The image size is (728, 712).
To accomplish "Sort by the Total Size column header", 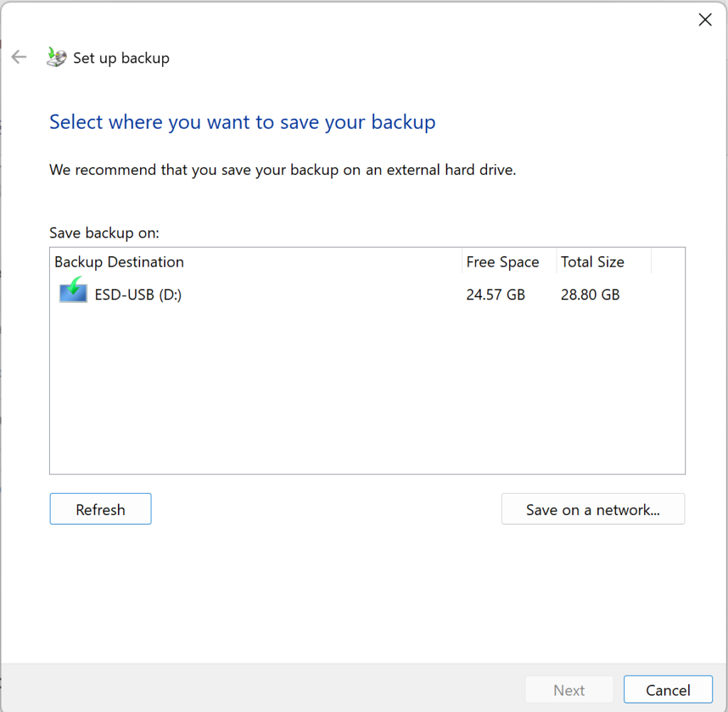I will [x=592, y=262].
